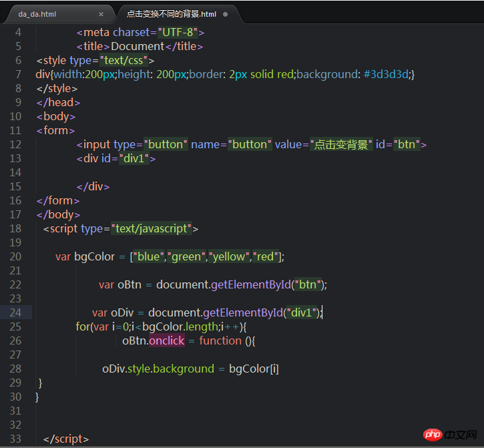Click the closing </style> tag
This screenshot has height=448, width=484.
click(57, 89)
